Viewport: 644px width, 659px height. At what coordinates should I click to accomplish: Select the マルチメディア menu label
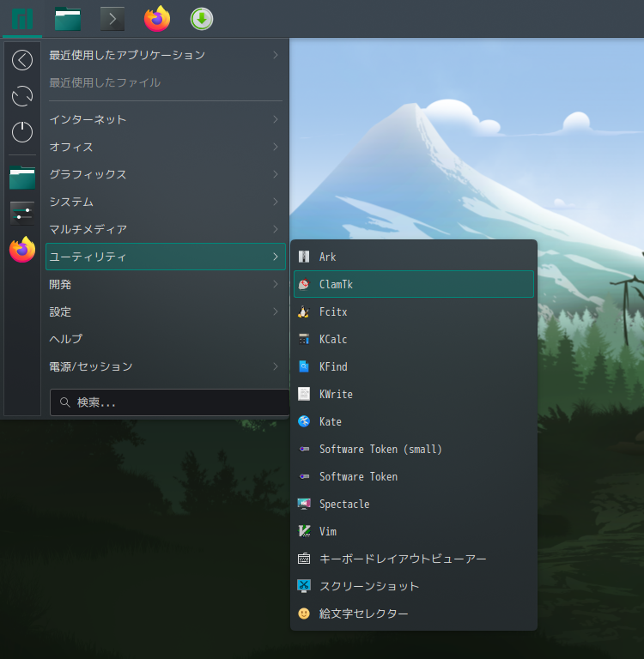pos(88,229)
